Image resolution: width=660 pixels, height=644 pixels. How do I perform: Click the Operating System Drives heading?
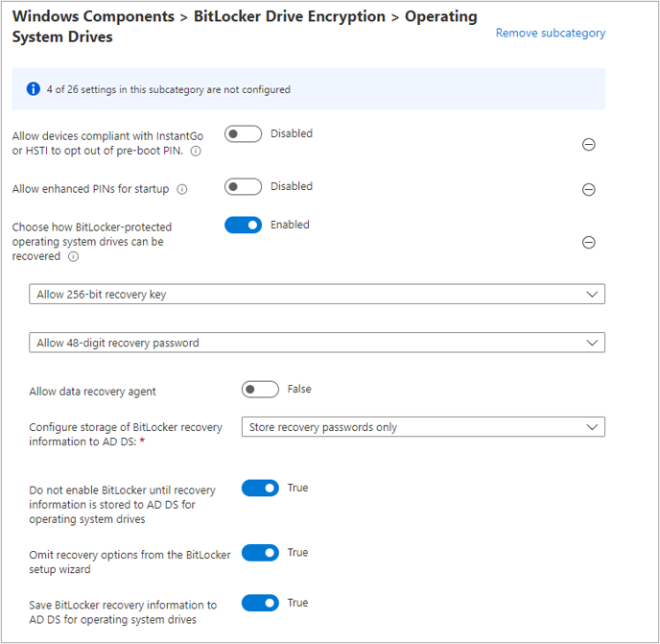62,37
